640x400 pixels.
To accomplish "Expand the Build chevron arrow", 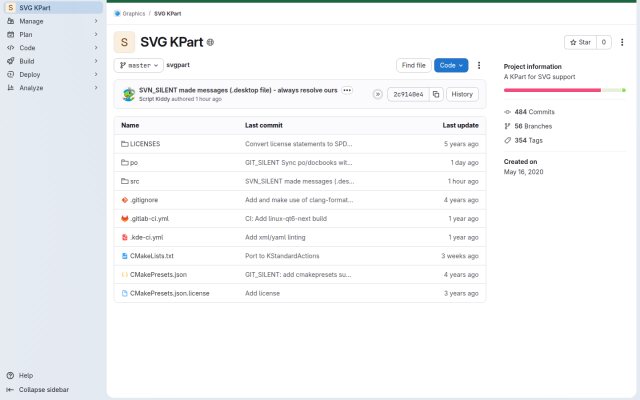I will [x=96, y=61].
